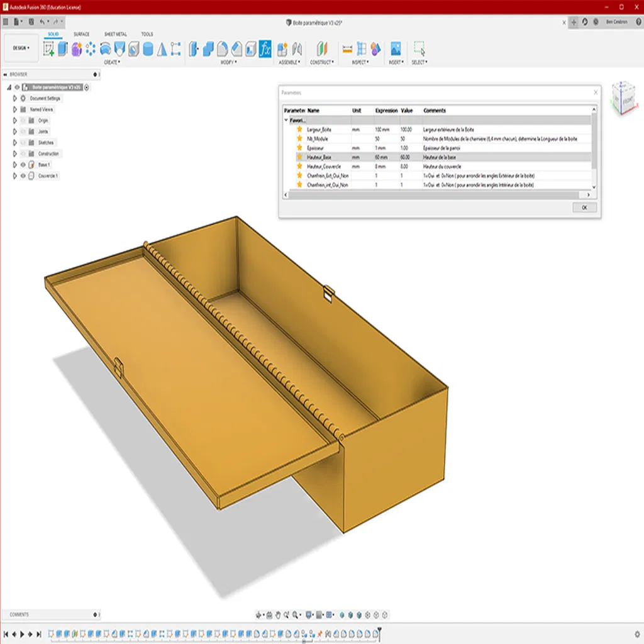This screenshot has height=644, width=644.
Task: Click the Create Form purple icon
Action: pos(76,49)
